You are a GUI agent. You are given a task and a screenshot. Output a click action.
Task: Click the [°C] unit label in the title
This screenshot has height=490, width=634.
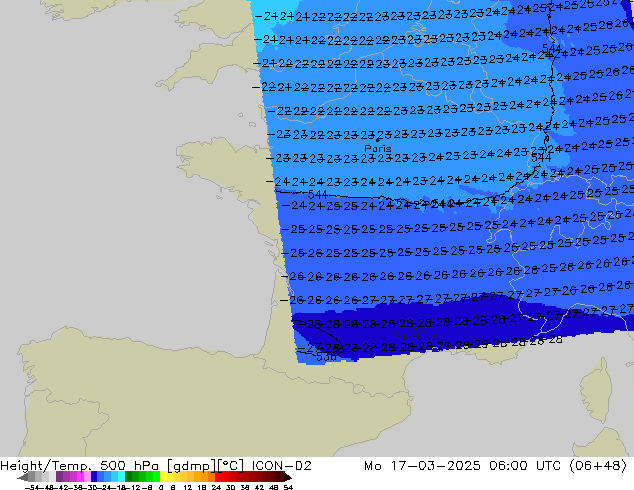[230, 466]
